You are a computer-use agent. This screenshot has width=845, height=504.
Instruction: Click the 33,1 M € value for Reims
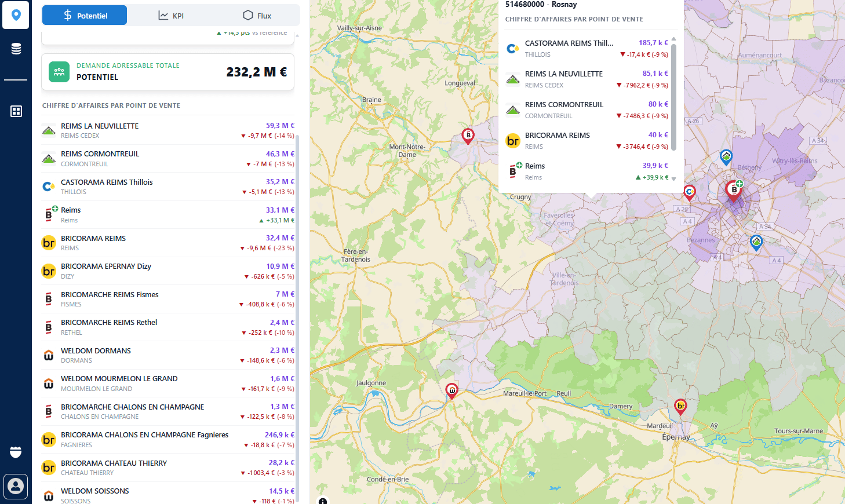280,210
